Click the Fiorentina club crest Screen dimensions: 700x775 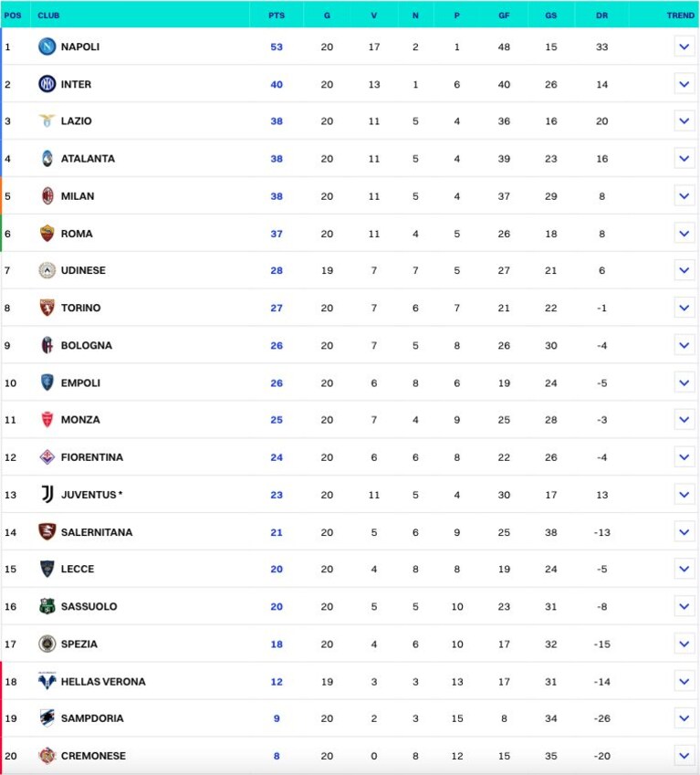(47, 456)
